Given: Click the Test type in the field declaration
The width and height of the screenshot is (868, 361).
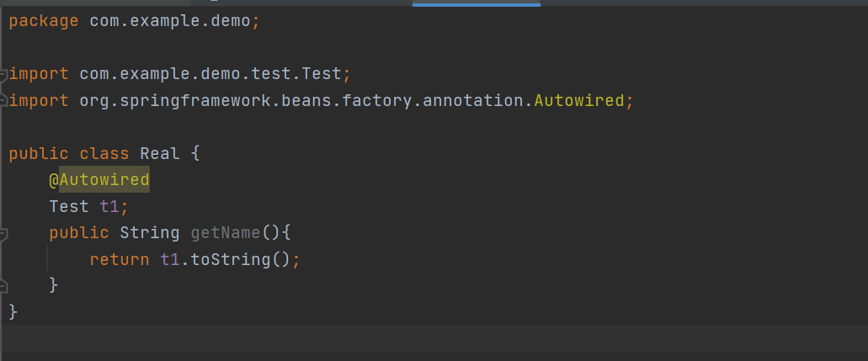Looking at the screenshot, I should click(x=68, y=206).
